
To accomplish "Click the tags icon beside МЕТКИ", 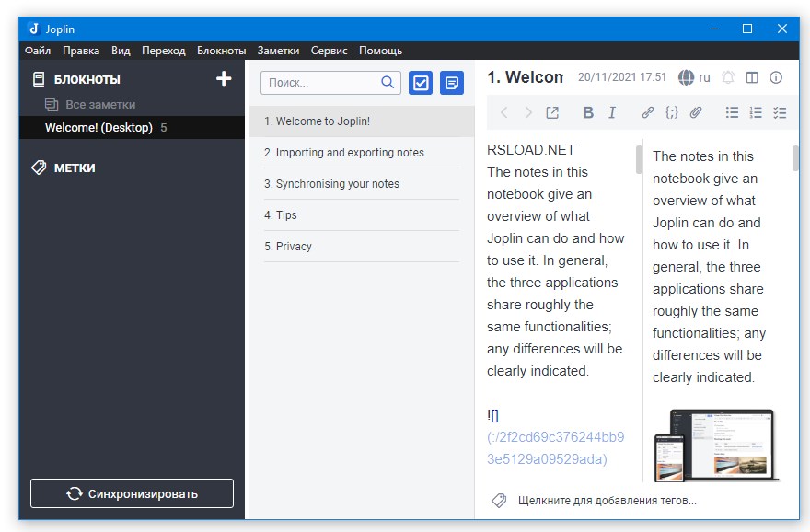I will tap(39, 168).
